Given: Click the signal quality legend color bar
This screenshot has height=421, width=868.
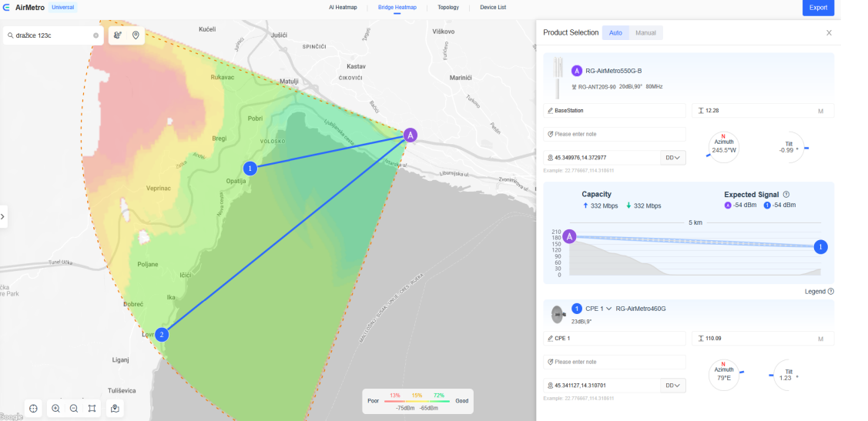Looking at the screenshot, I should pos(417,401).
